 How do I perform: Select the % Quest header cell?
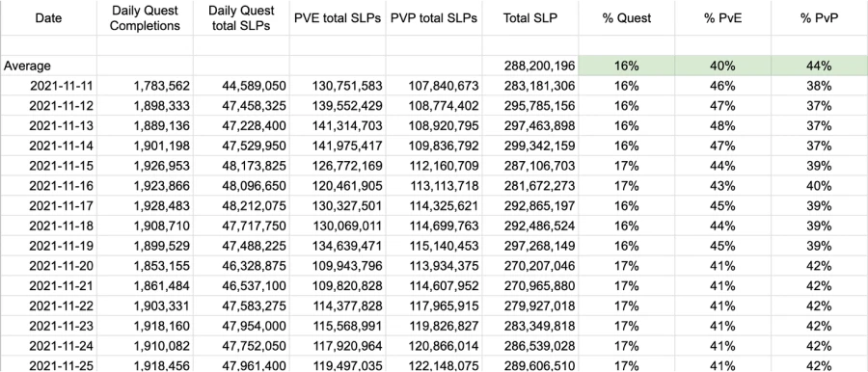coord(627,17)
